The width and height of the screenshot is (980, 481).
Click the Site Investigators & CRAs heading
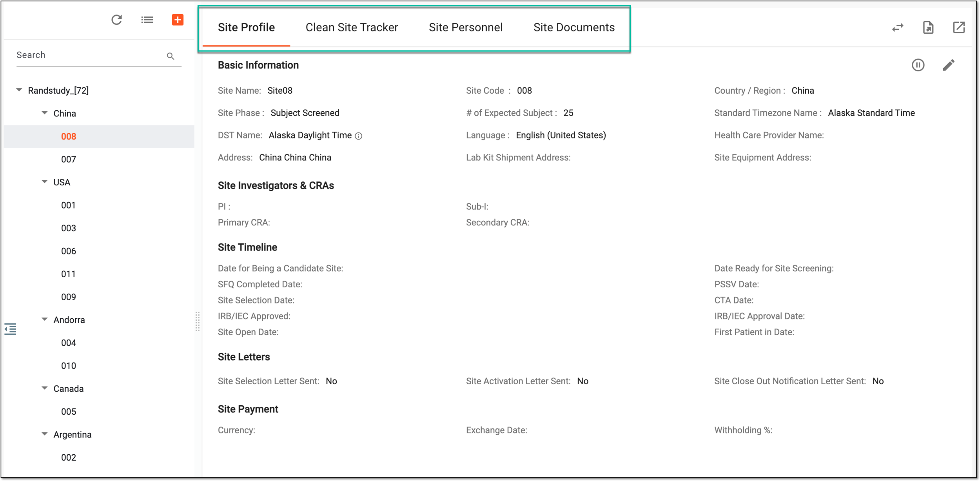(x=276, y=185)
